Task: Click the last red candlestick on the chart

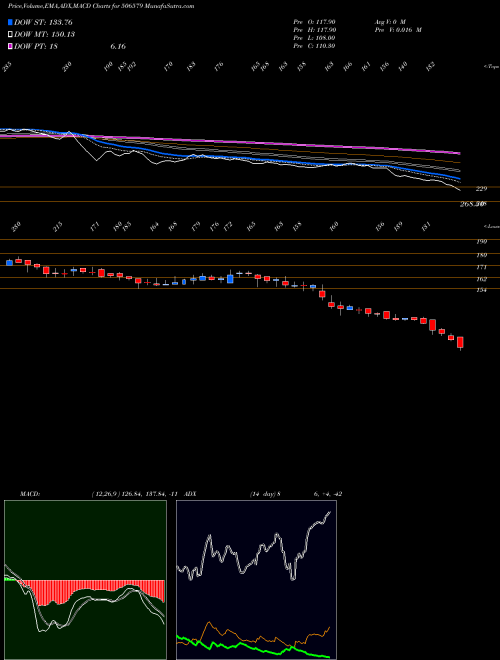Action: (460, 342)
